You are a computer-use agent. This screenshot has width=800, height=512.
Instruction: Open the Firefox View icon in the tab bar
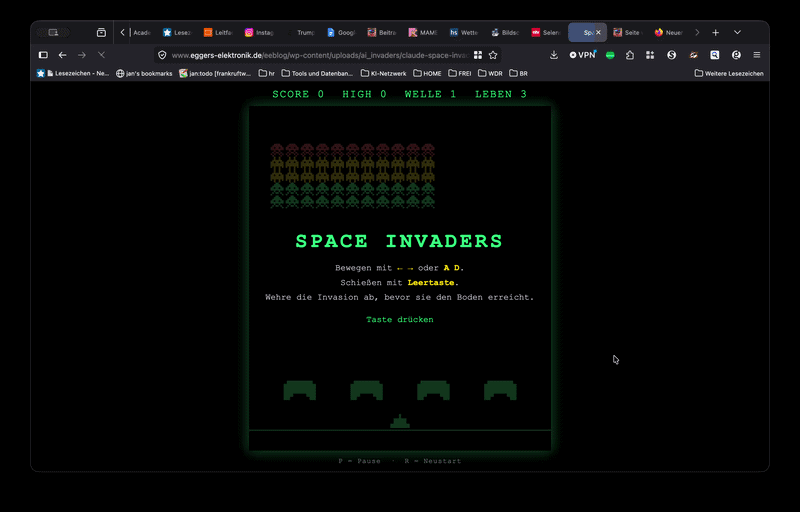(101, 33)
